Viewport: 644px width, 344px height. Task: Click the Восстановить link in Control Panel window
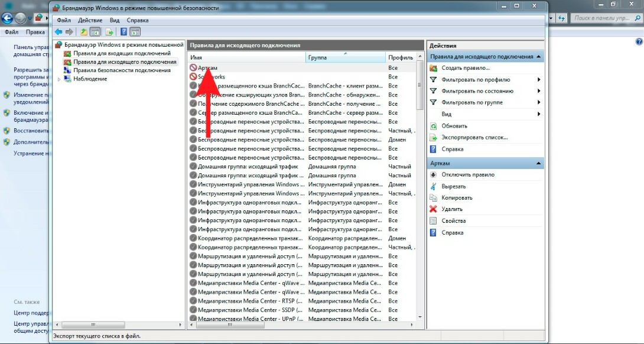tap(31, 131)
